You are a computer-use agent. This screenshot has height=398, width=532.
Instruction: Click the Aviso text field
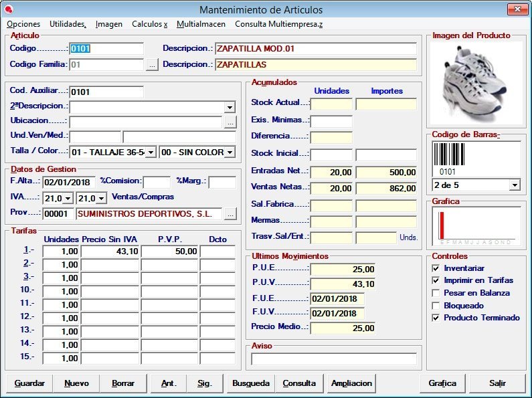(x=333, y=359)
